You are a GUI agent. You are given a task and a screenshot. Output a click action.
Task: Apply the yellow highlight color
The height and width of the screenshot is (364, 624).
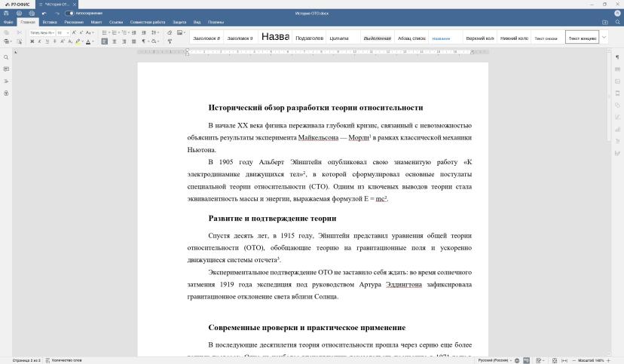pos(78,41)
